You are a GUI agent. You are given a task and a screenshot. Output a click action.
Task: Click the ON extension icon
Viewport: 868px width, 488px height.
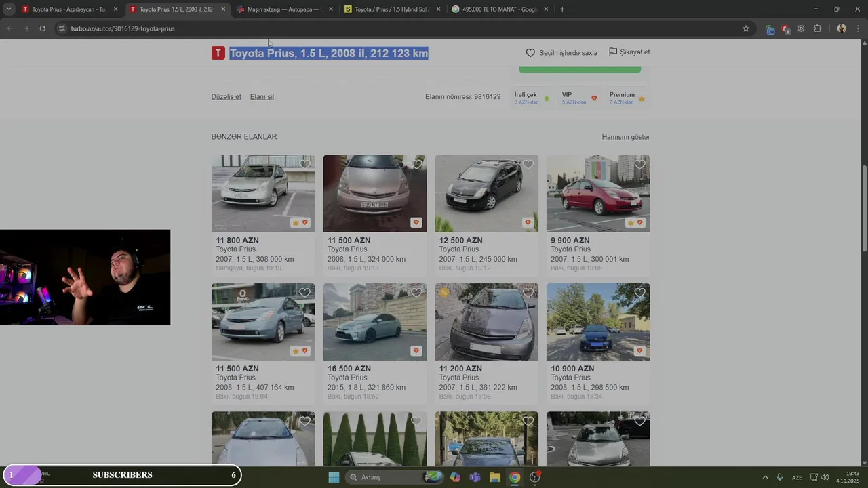click(770, 29)
